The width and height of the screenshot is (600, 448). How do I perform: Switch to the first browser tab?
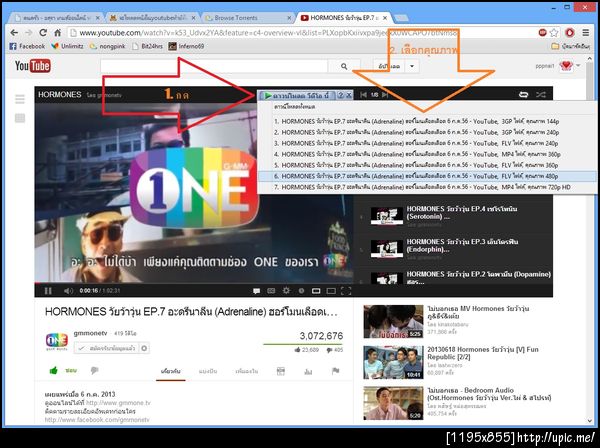tap(56, 18)
